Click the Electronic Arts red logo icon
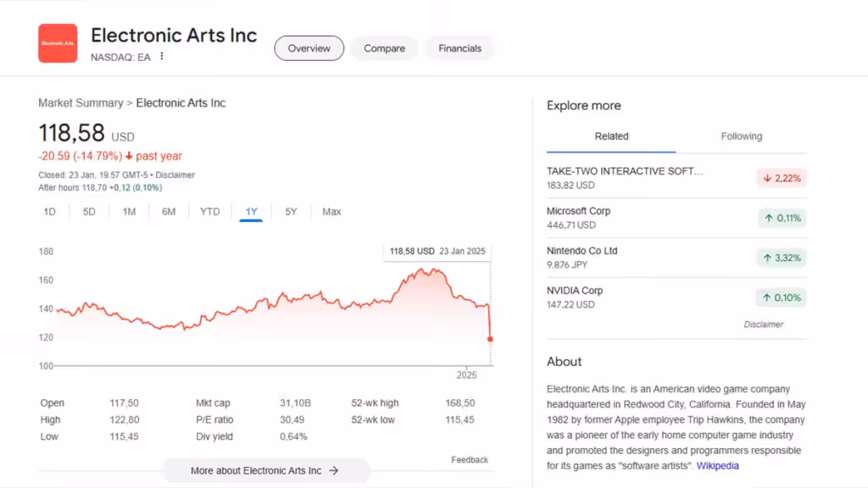The image size is (868, 488). pos(58,43)
